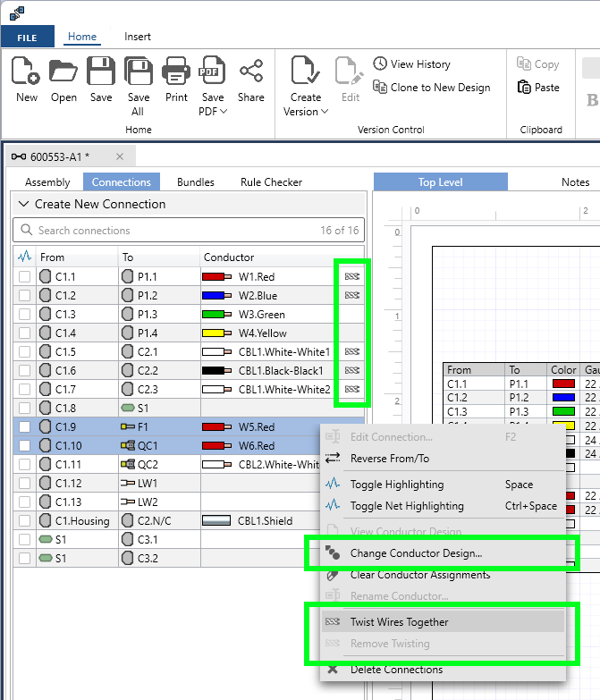Click the fuse icon beside F1
600x700 pixels.
[x=128, y=426]
